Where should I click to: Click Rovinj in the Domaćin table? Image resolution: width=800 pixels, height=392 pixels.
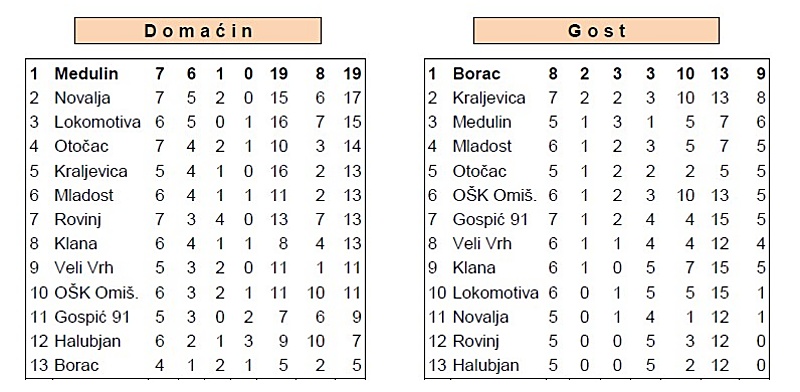coord(78,220)
